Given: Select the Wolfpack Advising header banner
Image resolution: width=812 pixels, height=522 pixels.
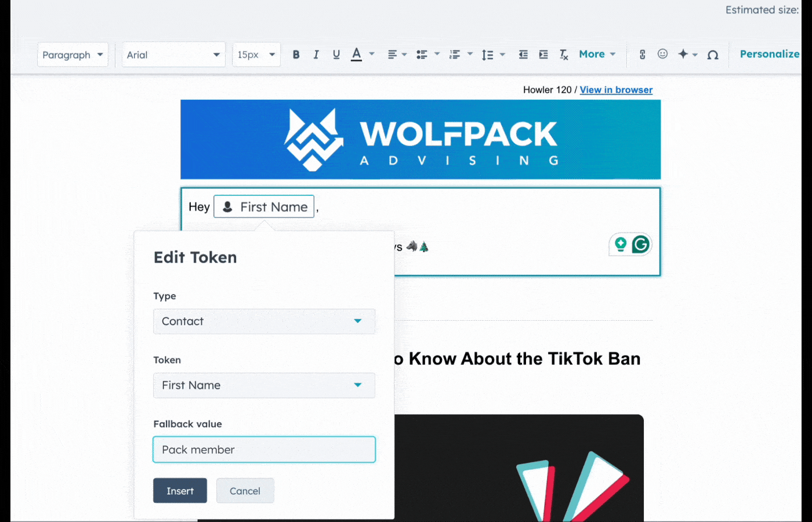Looking at the screenshot, I should (420, 139).
